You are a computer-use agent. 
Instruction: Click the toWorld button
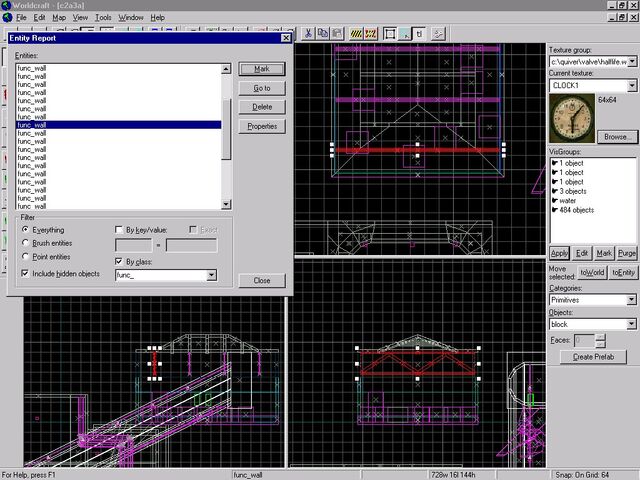[x=592, y=272]
